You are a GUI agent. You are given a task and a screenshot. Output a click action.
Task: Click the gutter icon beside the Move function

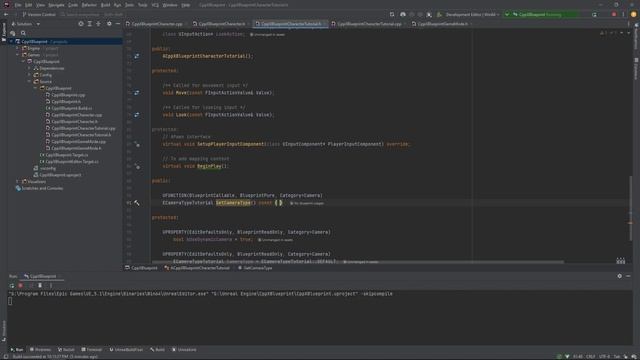(x=137, y=93)
